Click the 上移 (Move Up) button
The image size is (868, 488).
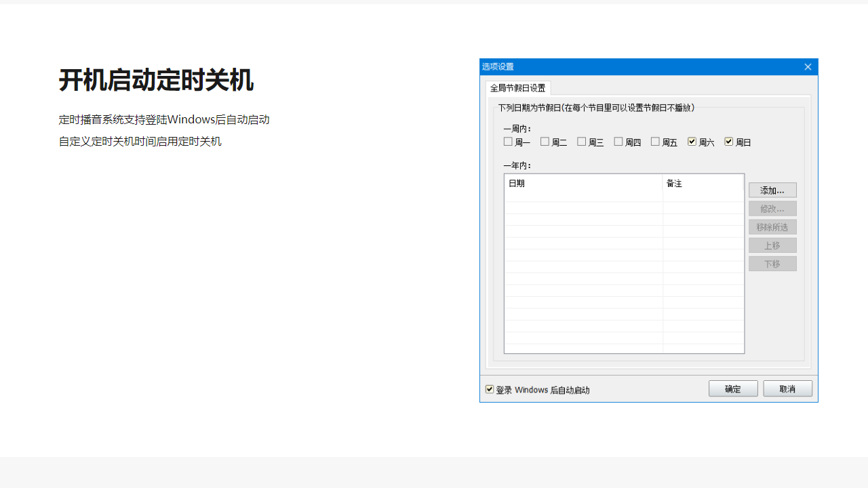[x=772, y=245]
